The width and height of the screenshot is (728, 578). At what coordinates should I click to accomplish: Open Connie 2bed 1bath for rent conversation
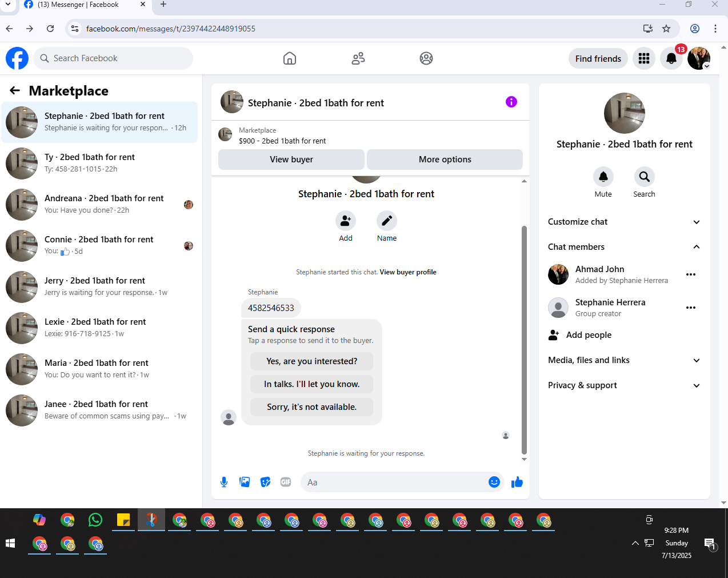[x=99, y=246]
